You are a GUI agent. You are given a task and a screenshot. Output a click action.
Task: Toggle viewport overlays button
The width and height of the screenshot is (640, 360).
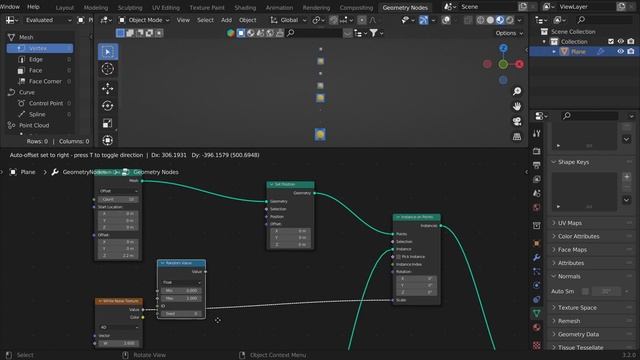[x=446, y=20]
